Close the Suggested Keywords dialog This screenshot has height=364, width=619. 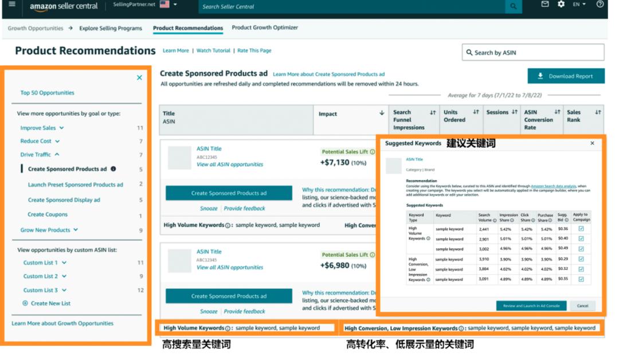[x=592, y=143]
